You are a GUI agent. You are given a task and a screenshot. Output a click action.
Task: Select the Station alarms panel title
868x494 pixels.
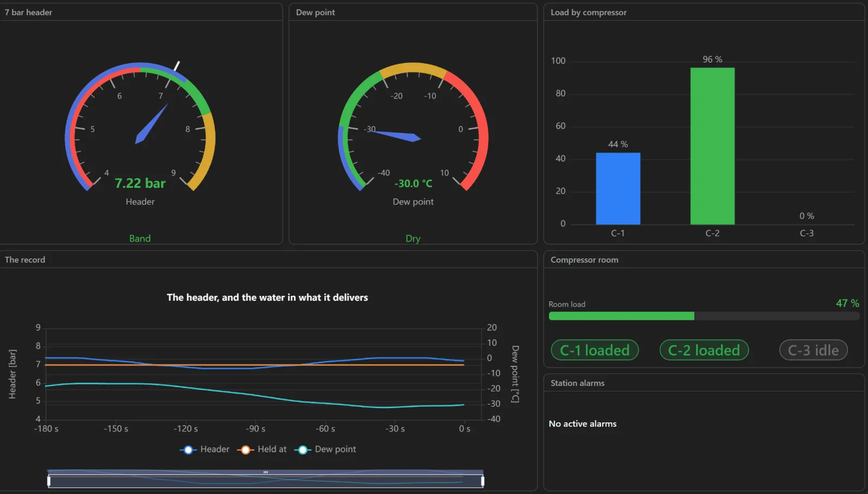click(x=577, y=383)
